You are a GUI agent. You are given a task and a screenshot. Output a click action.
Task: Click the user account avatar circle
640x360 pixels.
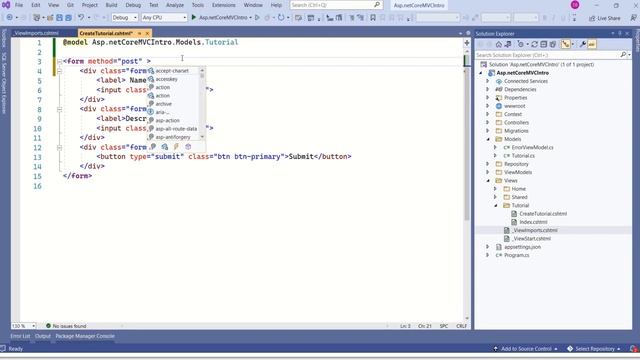(575, 5)
